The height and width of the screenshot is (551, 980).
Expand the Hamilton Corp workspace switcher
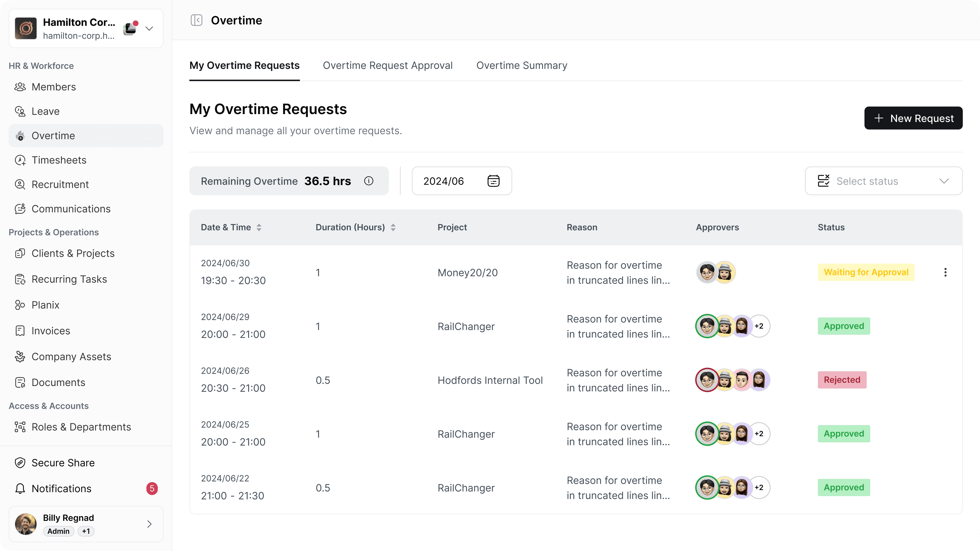tap(149, 29)
